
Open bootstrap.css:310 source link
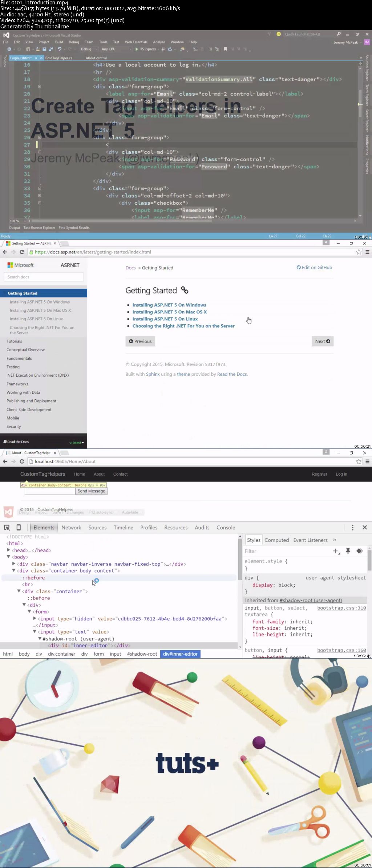click(x=341, y=608)
